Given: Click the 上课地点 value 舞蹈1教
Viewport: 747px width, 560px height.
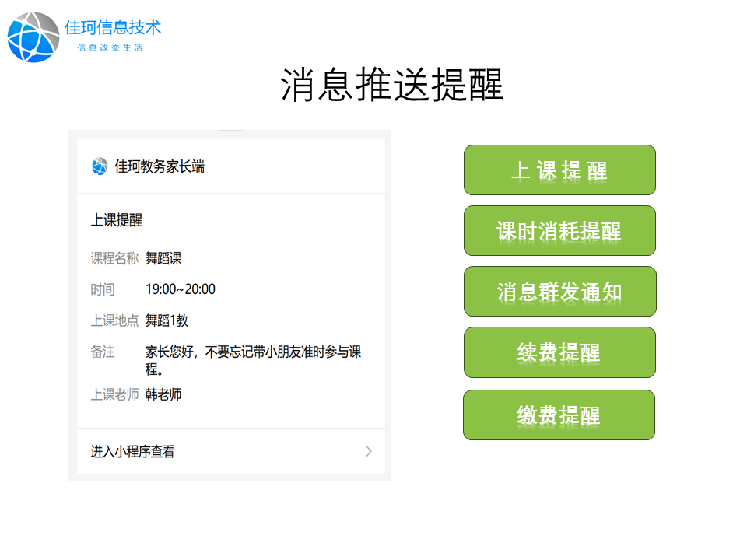Looking at the screenshot, I should 167,320.
